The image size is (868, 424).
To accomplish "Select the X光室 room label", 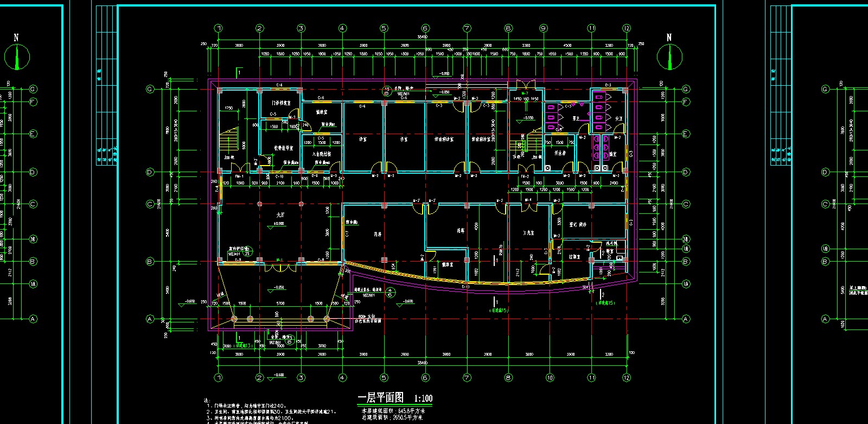I will point(528,233).
